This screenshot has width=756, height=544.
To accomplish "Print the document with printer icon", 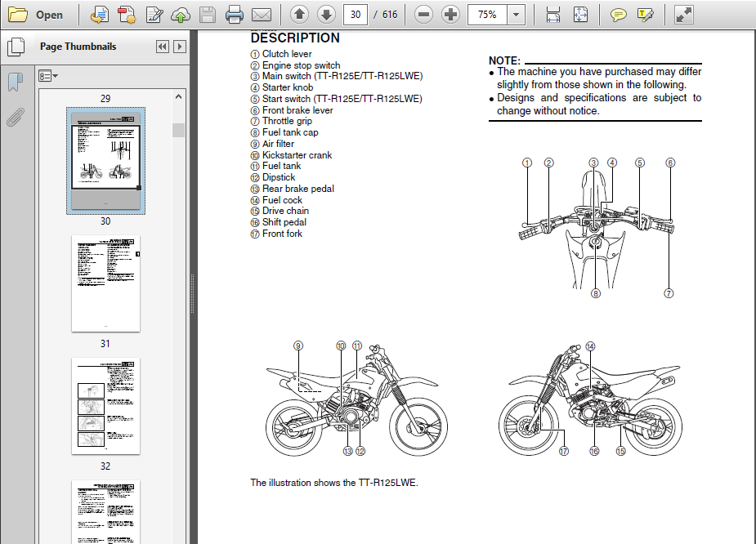I will click(235, 15).
